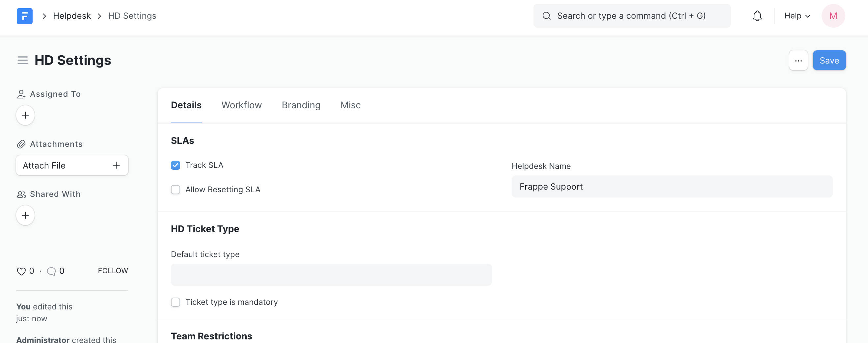Image resolution: width=868 pixels, height=343 pixels.
Task: Toggle the sidebar hamburger icon
Action: click(22, 60)
